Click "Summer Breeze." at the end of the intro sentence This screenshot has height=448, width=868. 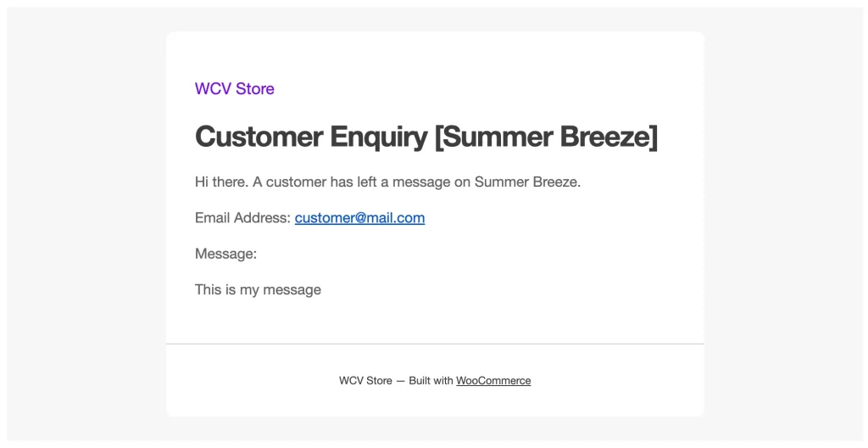point(527,182)
